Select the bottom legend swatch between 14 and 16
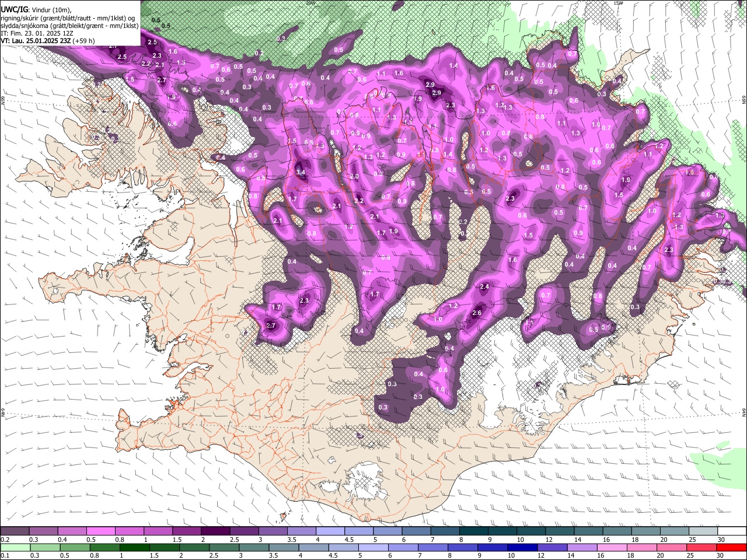 pos(582,547)
